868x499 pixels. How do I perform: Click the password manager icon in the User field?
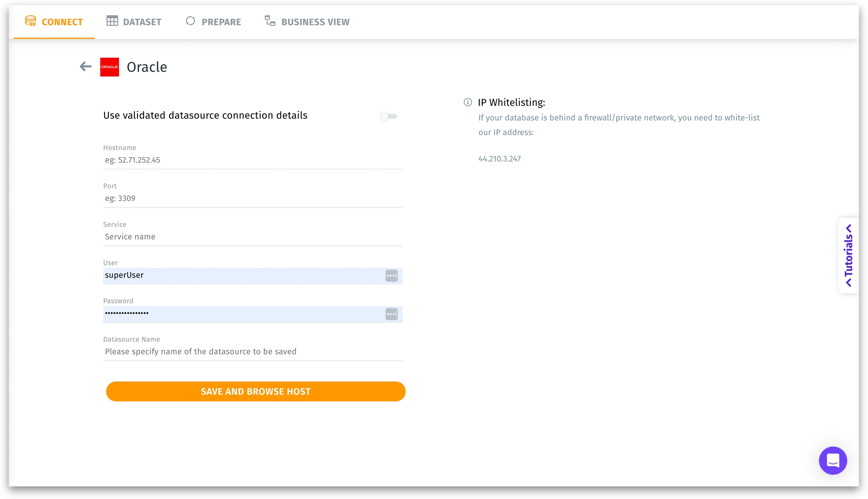[x=391, y=276]
